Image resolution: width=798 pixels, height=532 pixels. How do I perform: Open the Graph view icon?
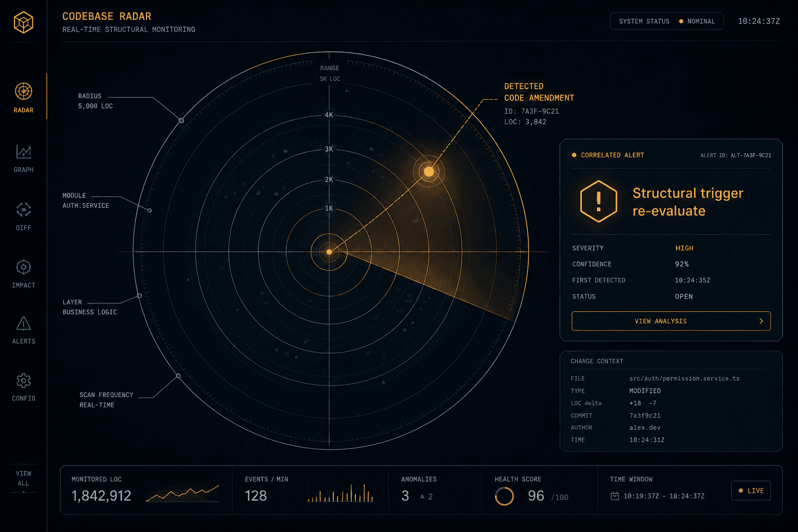[x=23, y=152]
